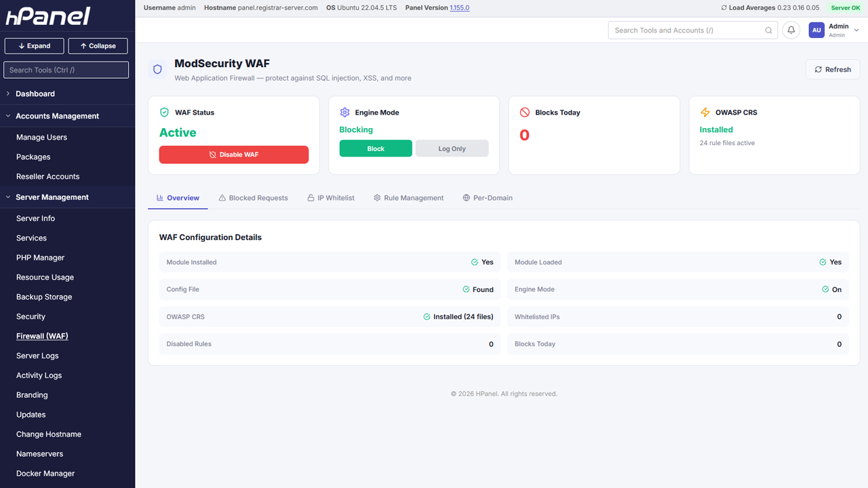Switch to IP Whitelist tab
The height and width of the screenshot is (488, 868).
[330, 198]
